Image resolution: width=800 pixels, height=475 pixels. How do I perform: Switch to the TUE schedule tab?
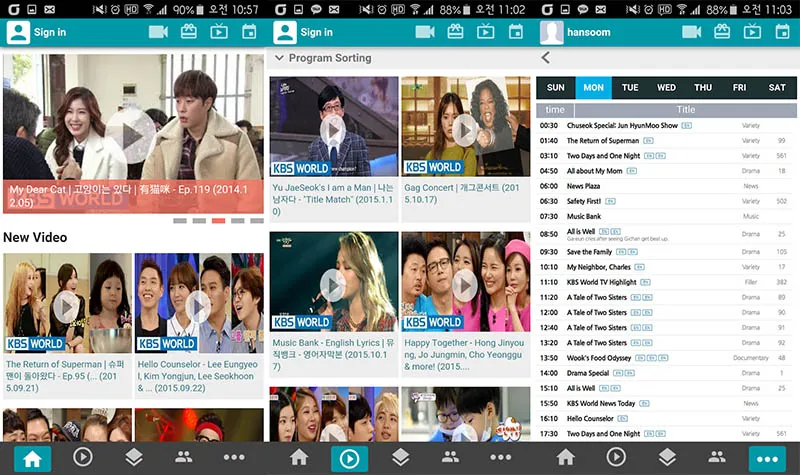630,88
